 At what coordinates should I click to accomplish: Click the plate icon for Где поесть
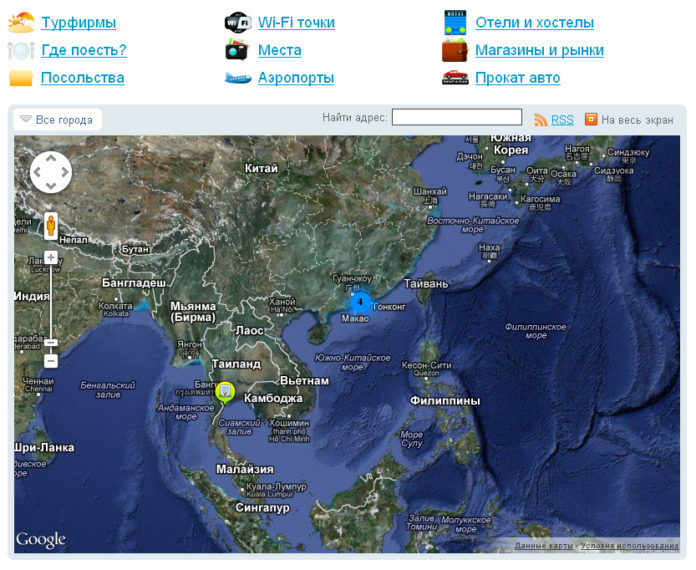[x=21, y=50]
